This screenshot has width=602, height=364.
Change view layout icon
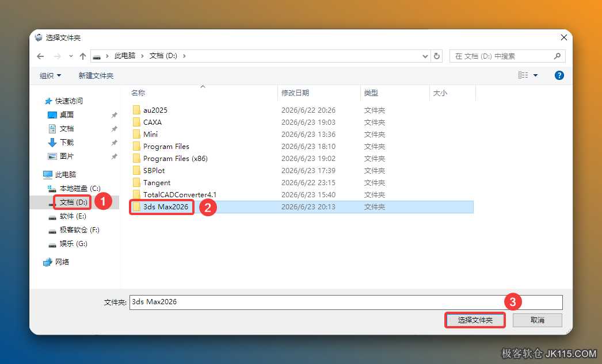pyautogui.click(x=523, y=75)
